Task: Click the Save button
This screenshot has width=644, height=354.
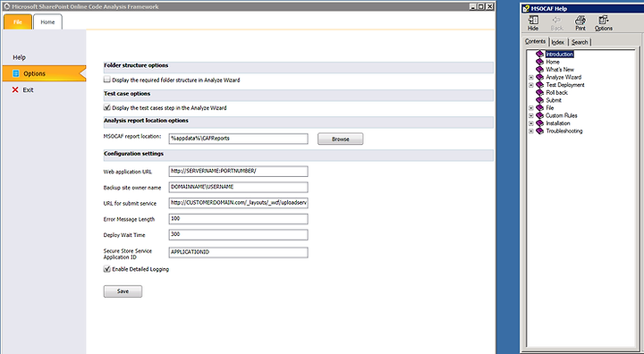Action: tap(123, 291)
